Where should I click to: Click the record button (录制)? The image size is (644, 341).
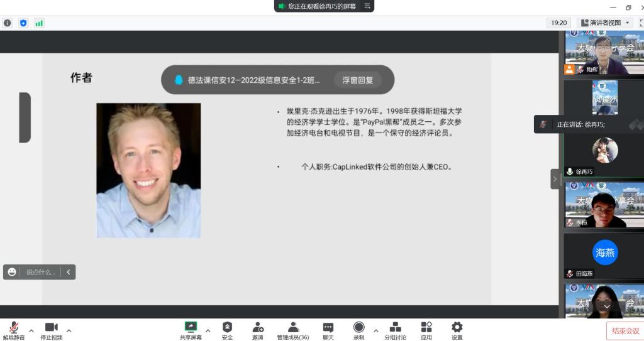click(358, 328)
